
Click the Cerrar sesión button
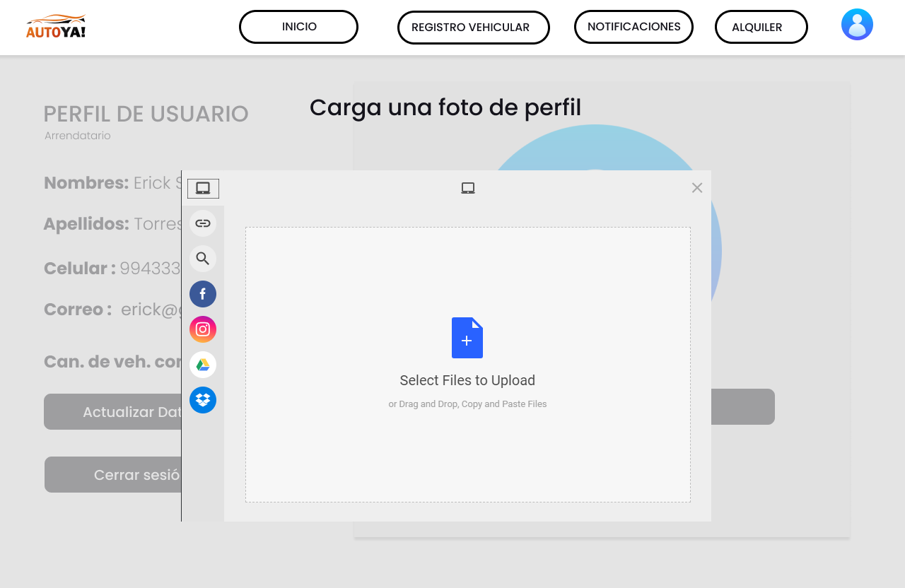(x=113, y=475)
